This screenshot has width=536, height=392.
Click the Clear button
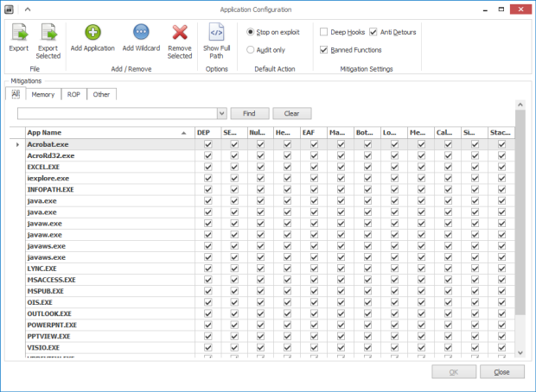tap(291, 113)
